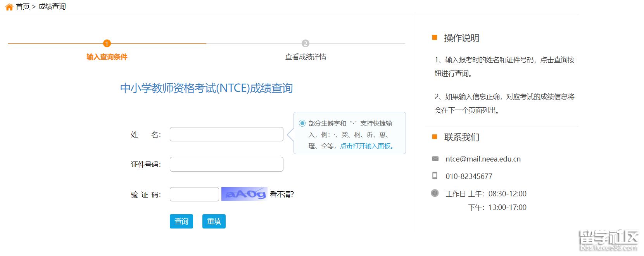
Task: Click the 成绩查询 breadcrumb item
Action: [x=52, y=7]
